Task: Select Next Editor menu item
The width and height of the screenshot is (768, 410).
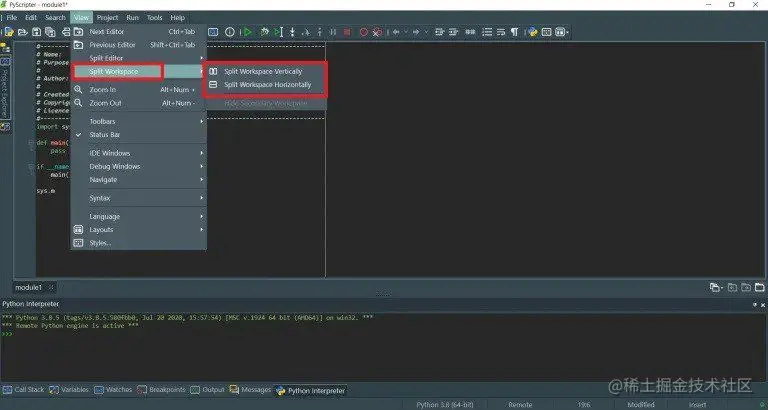Action: click(x=139, y=32)
